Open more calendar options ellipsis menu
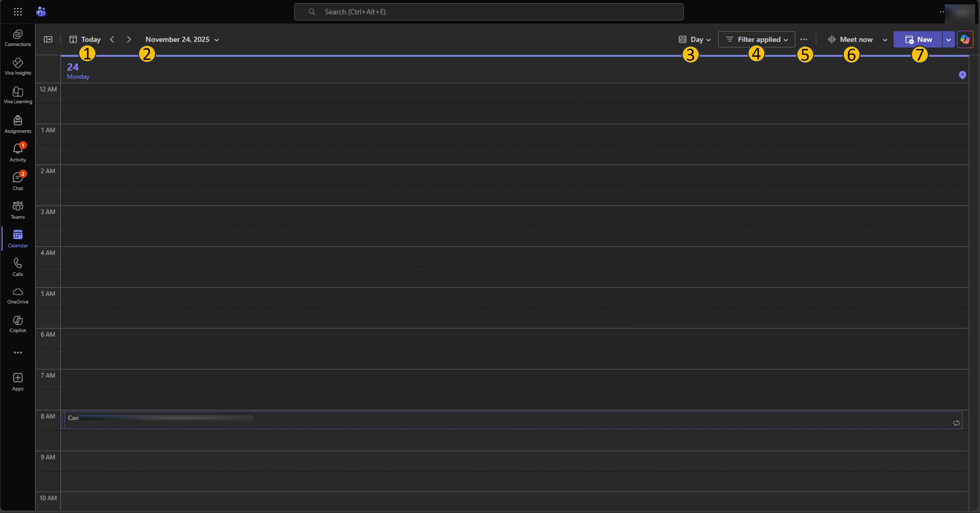Screen dimensions: 980x513 point(804,39)
